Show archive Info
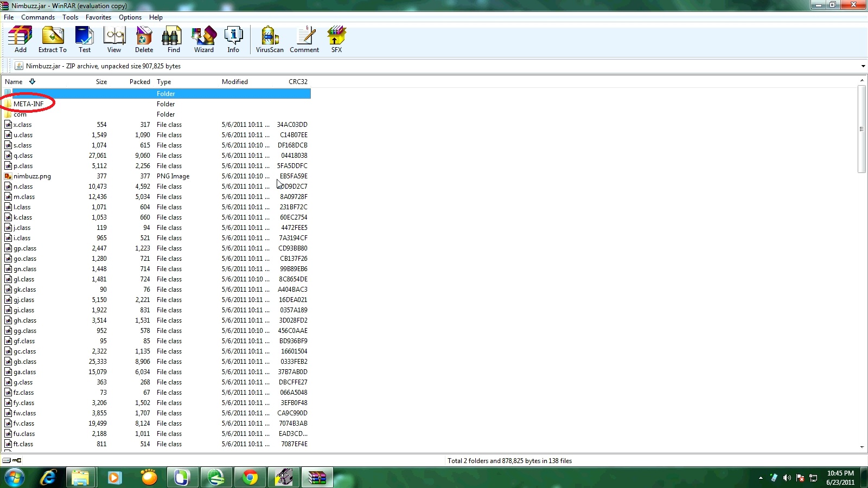The image size is (868, 488). tap(233, 39)
